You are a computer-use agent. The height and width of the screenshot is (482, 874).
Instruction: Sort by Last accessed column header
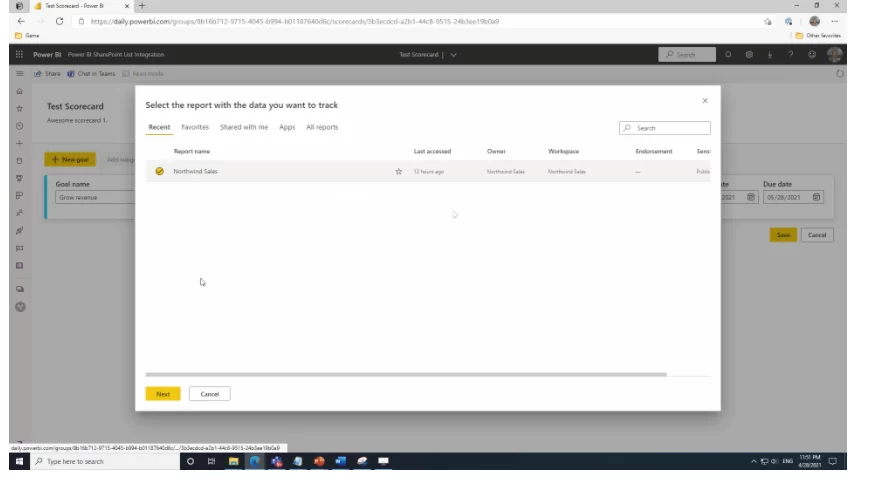click(432, 152)
